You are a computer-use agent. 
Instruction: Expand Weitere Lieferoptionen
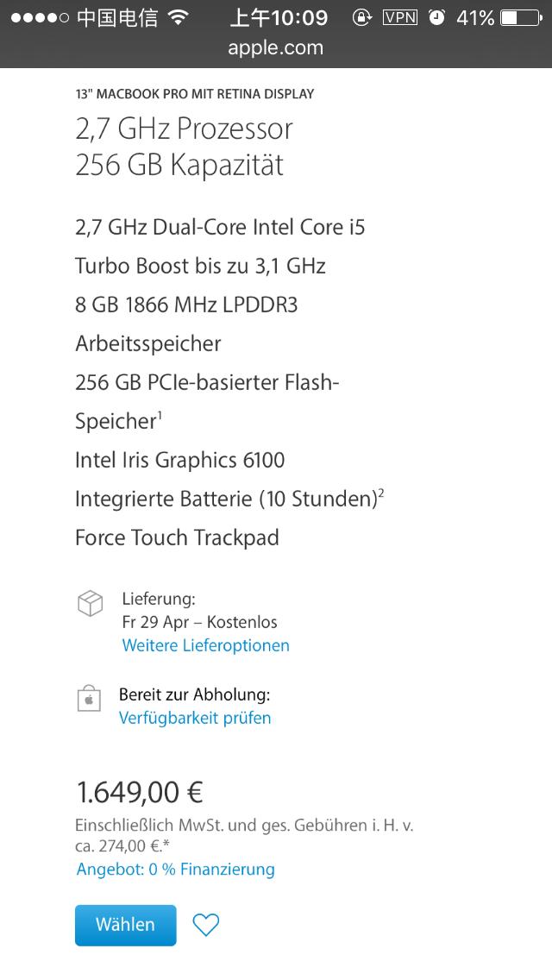(205, 645)
